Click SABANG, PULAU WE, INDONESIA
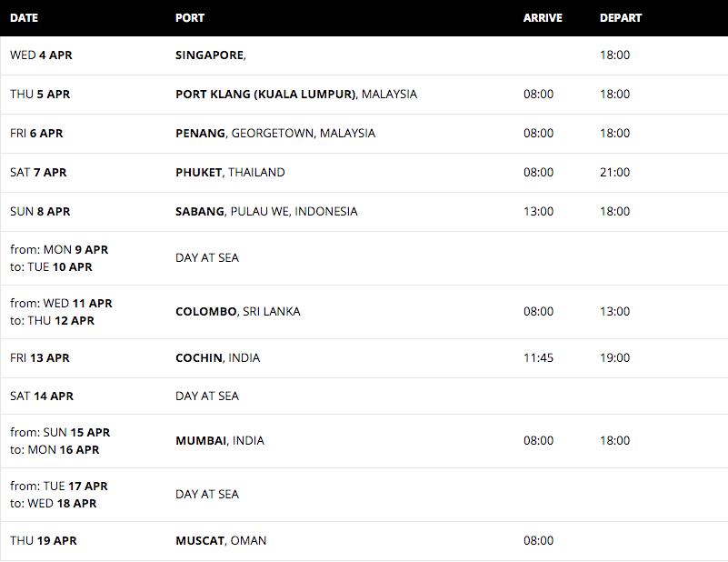Viewport: 728px width, 562px height. point(266,211)
